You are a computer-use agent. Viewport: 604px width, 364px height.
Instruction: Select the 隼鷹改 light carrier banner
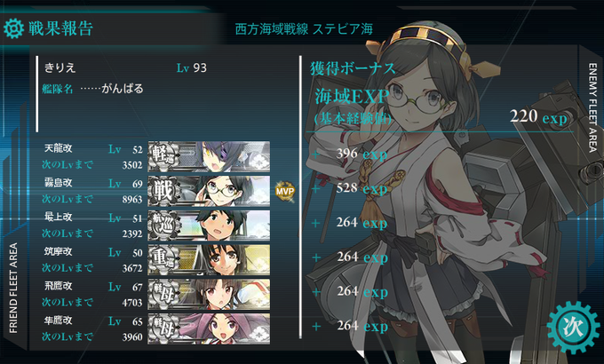tap(209, 328)
